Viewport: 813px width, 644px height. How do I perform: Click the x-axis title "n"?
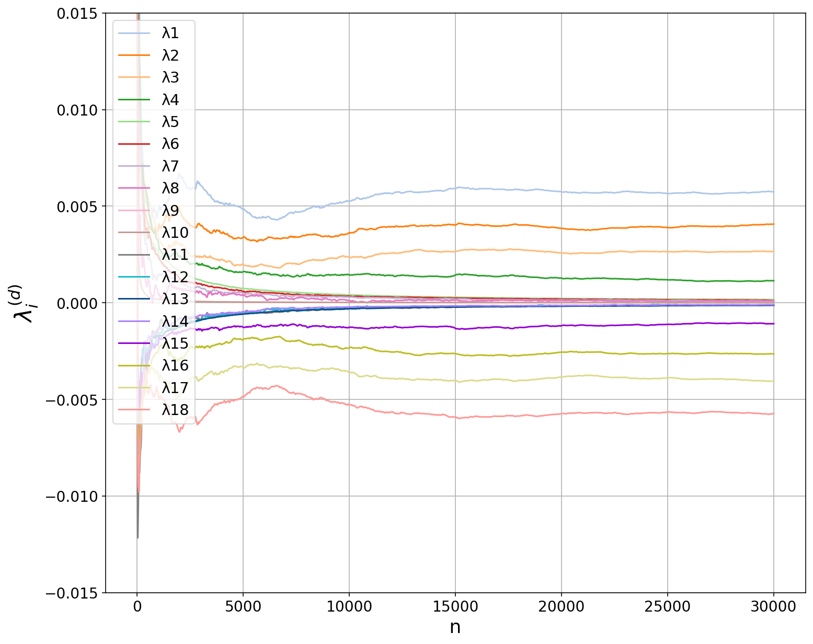[x=455, y=627]
